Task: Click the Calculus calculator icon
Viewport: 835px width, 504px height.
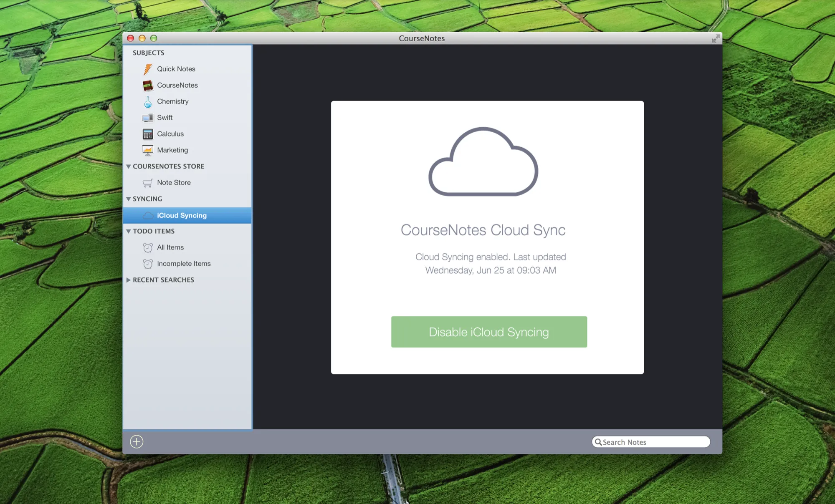Action: coord(148,134)
